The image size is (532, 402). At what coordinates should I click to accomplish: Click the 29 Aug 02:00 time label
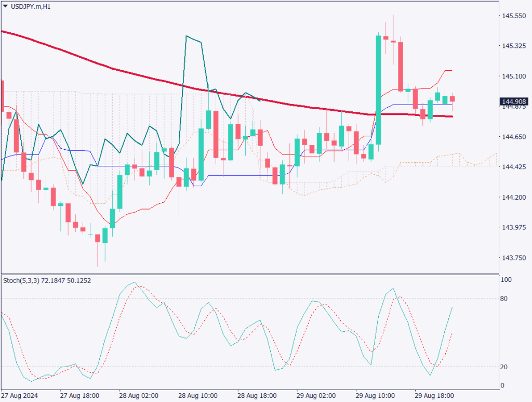[x=315, y=395]
